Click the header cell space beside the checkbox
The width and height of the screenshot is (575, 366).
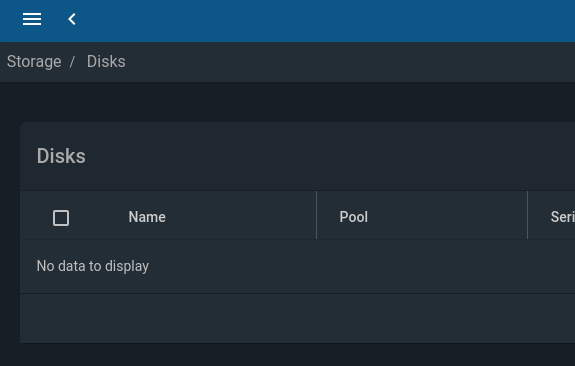pyautogui.click(x=98, y=217)
